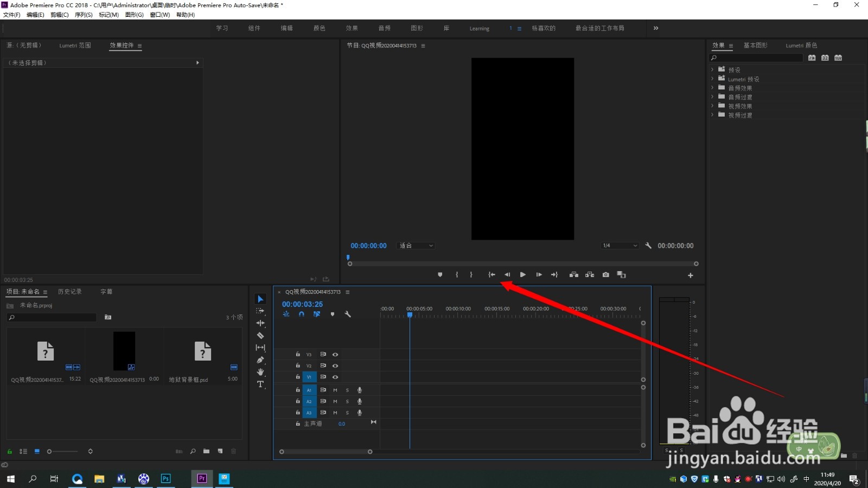Screen dimensions: 868x488
Task: Open Comparison View in Program monitor
Action: coord(622,275)
